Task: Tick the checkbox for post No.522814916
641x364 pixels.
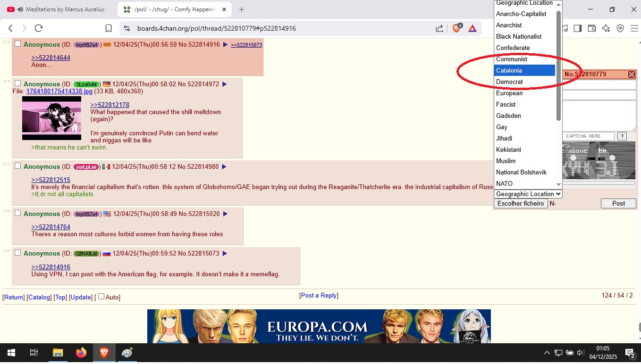Action: [17, 44]
